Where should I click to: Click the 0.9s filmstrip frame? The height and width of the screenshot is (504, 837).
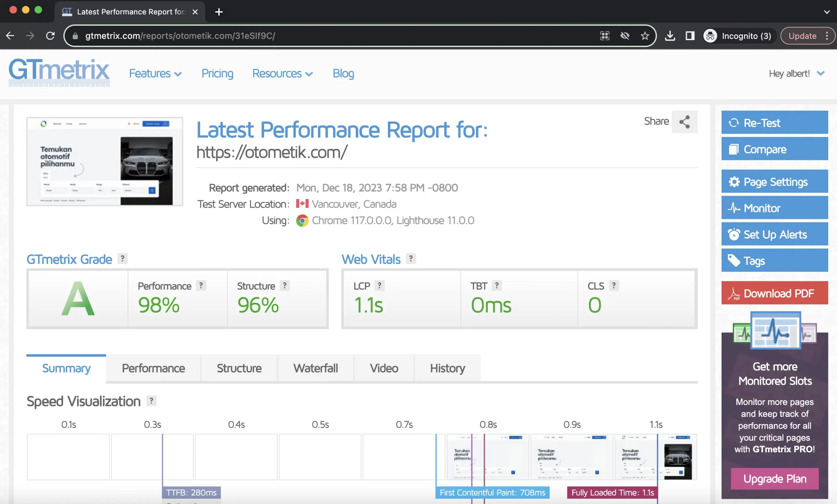pyautogui.click(x=572, y=457)
